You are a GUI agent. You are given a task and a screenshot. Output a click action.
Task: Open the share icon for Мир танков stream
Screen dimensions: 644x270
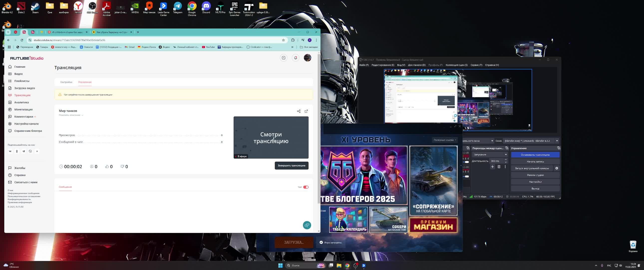tap(299, 111)
